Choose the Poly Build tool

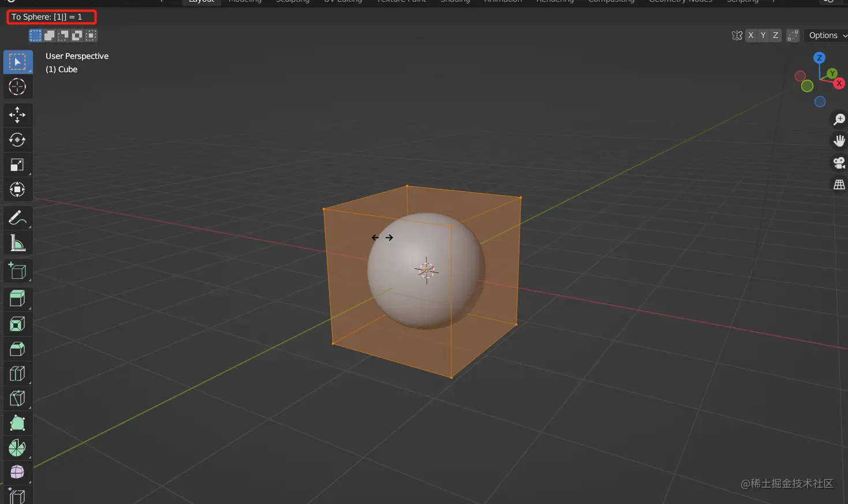click(x=18, y=423)
